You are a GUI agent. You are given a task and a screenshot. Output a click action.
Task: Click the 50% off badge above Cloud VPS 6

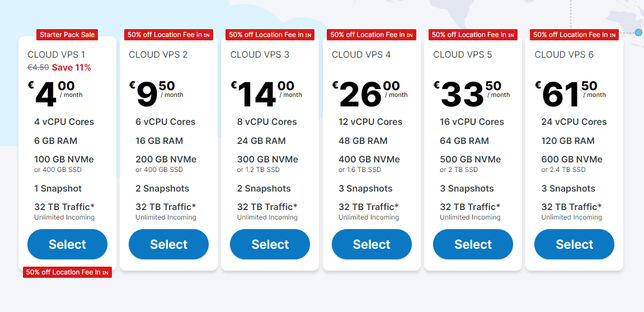click(x=574, y=35)
